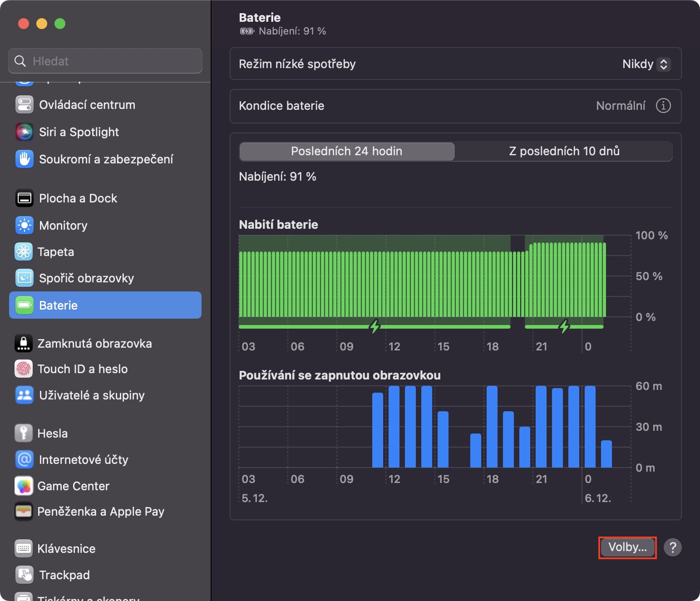The height and width of the screenshot is (601, 700).
Task: Select Monitory in the sidebar
Action: pos(63,226)
